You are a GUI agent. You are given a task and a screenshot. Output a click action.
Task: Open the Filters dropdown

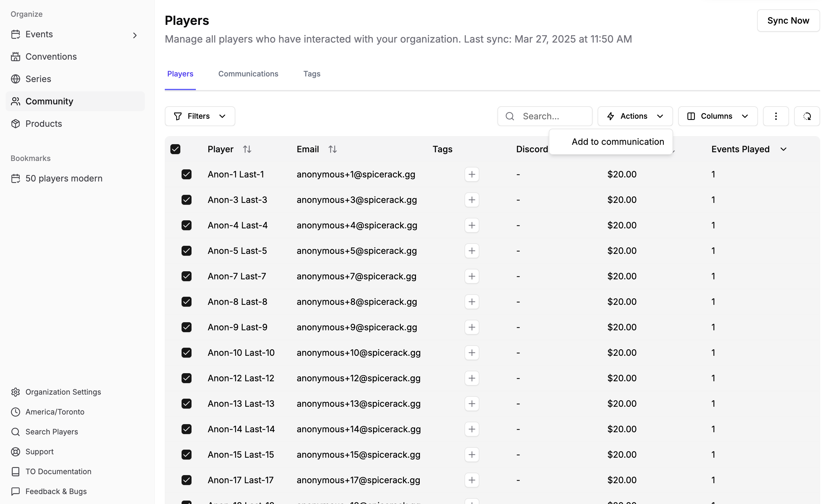coord(200,116)
